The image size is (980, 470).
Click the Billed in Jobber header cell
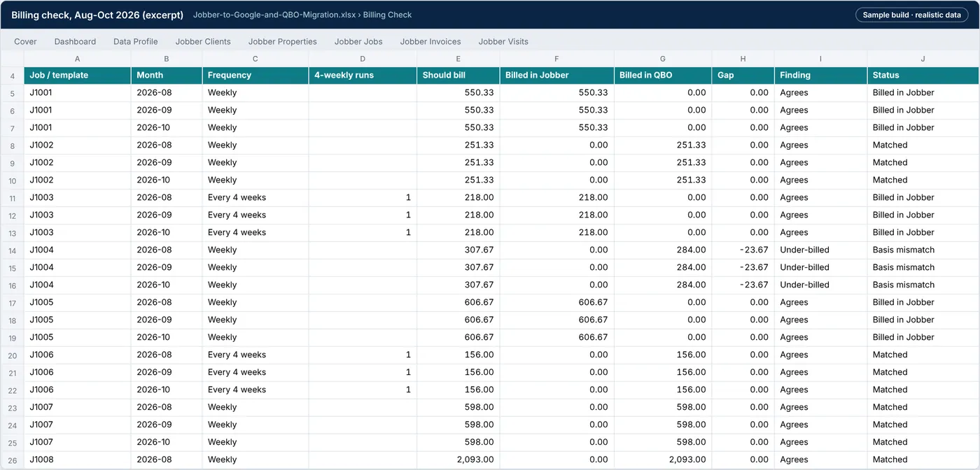click(x=556, y=75)
